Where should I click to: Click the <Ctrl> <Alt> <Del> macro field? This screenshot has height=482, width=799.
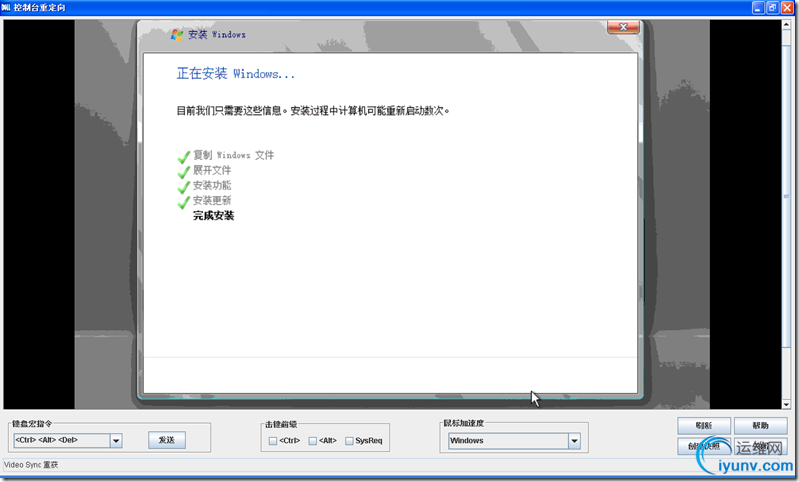[x=62, y=440]
